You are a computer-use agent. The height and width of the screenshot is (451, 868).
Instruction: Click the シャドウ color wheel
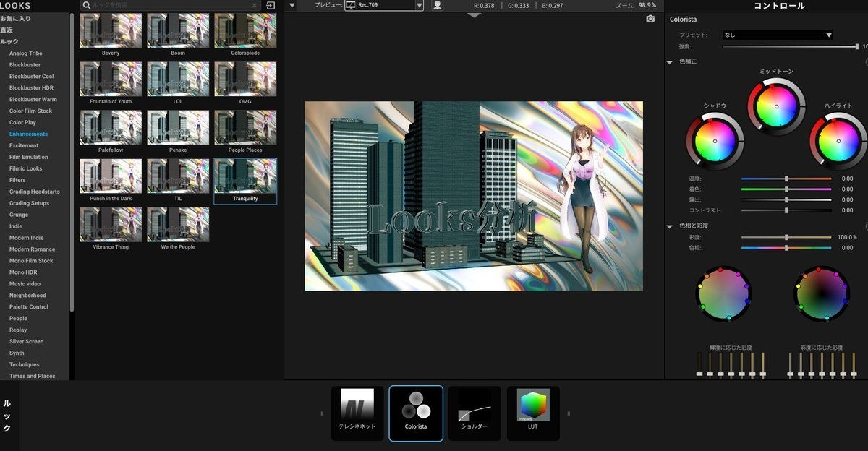[x=715, y=141]
